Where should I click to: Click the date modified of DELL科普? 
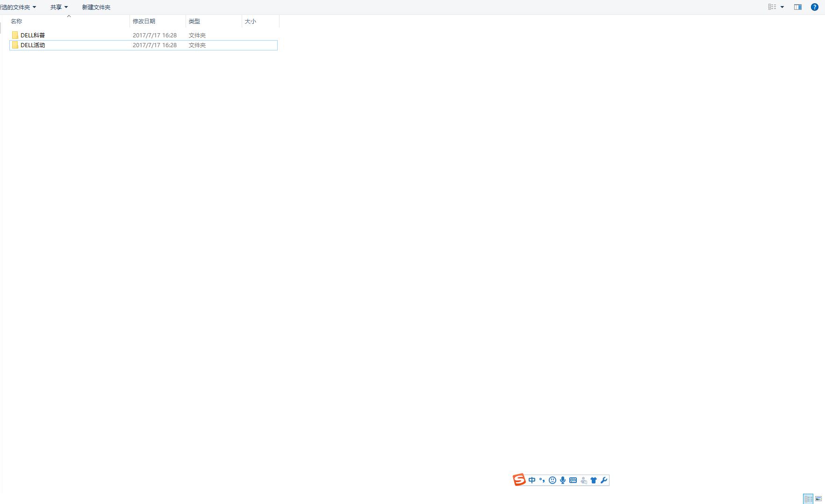click(x=155, y=35)
